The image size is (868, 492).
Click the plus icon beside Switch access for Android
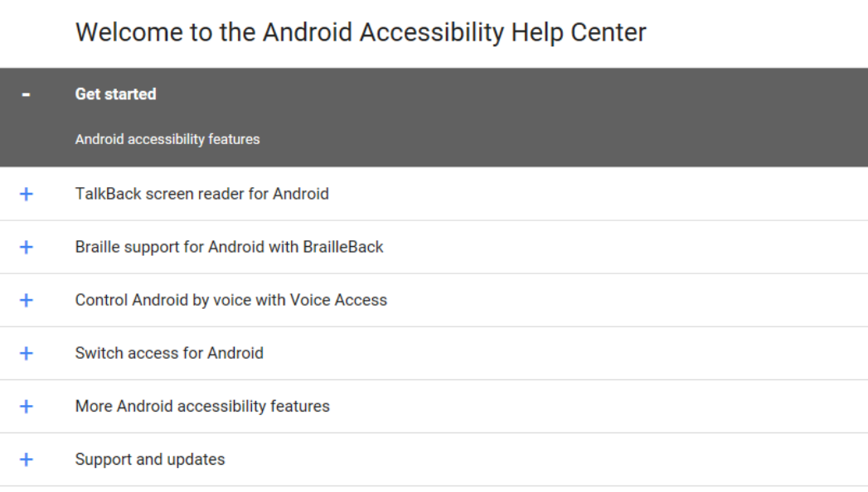(26, 353)
